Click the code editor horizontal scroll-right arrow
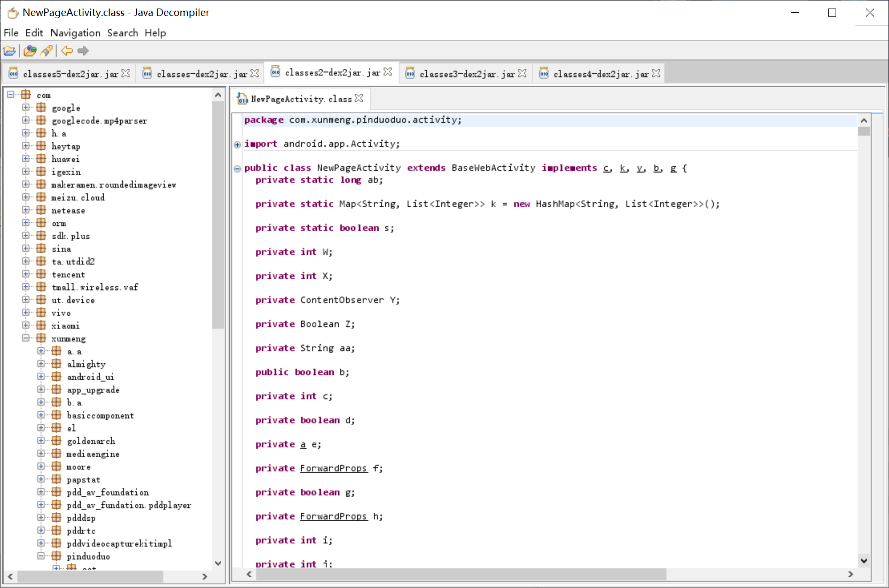 coord(851,574)
